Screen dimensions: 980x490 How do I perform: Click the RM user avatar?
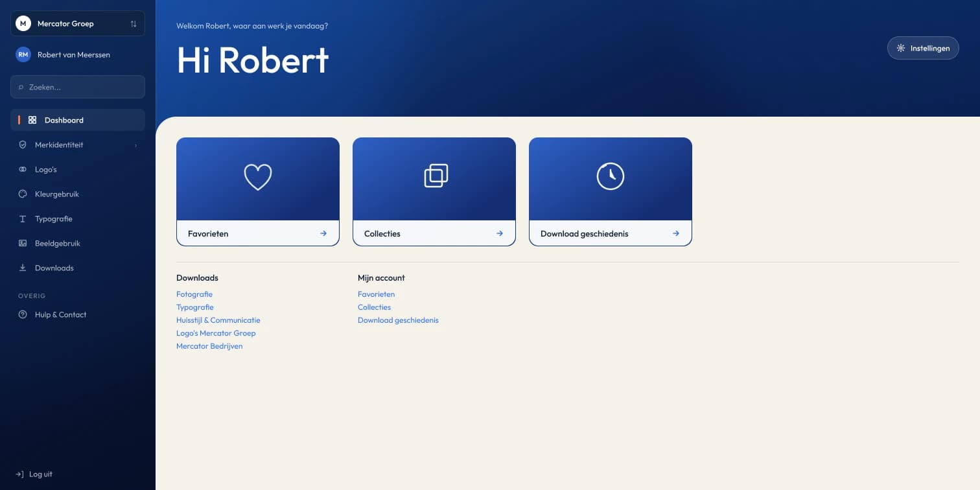[x=23, y=54]
